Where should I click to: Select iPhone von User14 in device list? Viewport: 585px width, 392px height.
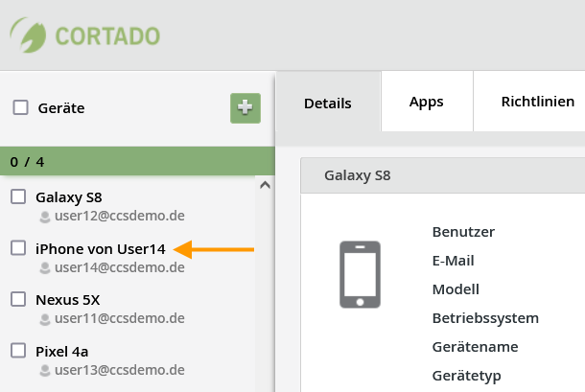101,249
